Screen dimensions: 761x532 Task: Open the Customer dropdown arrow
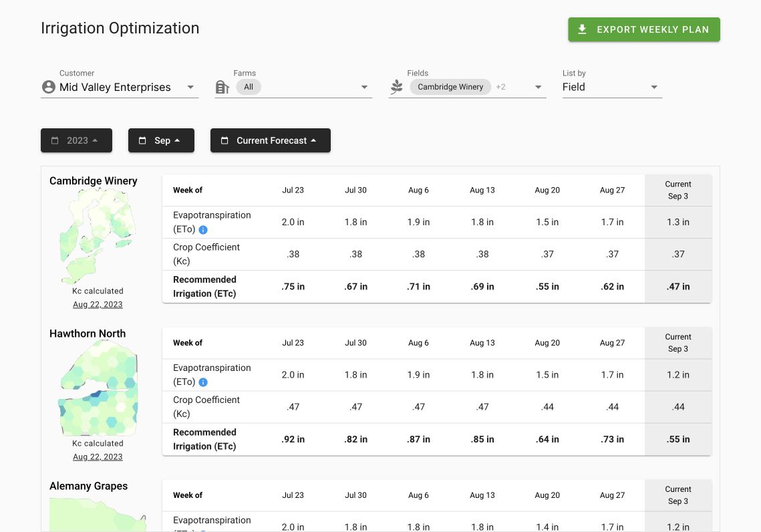point(190,88)
